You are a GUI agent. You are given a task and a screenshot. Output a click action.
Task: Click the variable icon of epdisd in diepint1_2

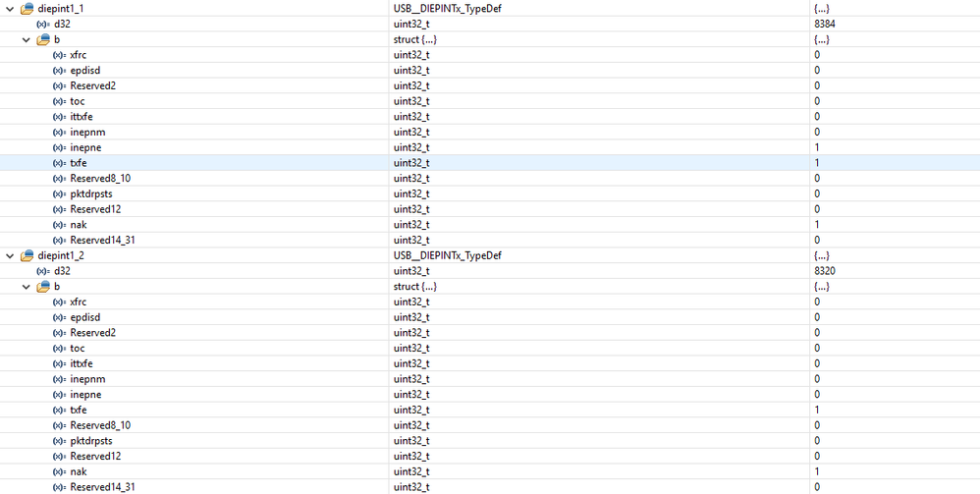click(59, 317)
